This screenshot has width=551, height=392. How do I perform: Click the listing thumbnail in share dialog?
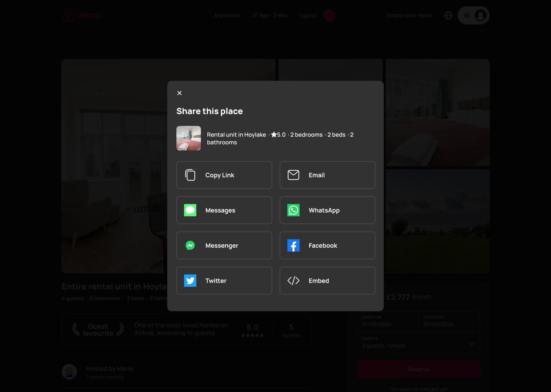(189, 138)
